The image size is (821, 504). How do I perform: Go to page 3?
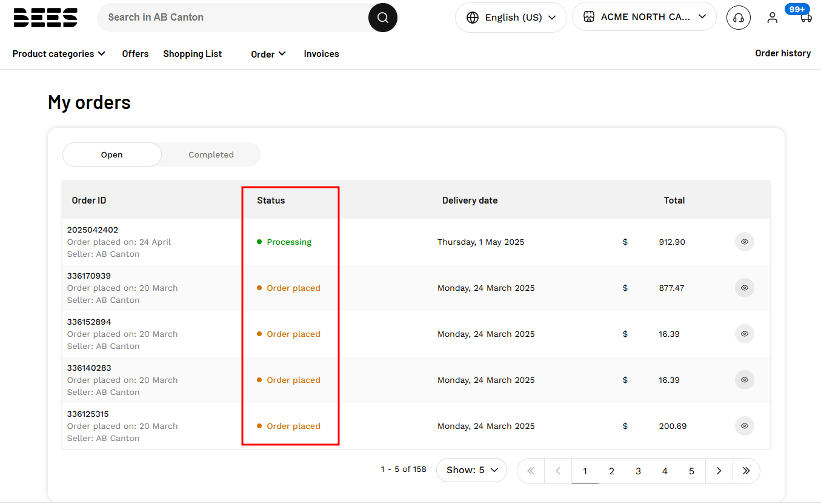(x=638, y=471)
